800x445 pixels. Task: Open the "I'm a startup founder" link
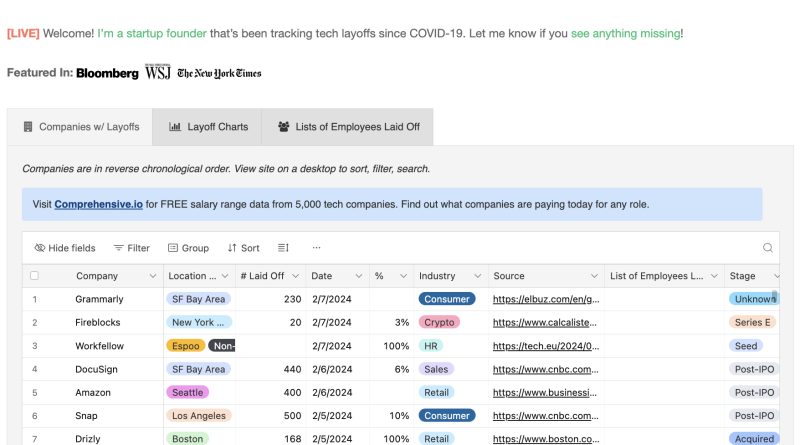click(152, 34)
